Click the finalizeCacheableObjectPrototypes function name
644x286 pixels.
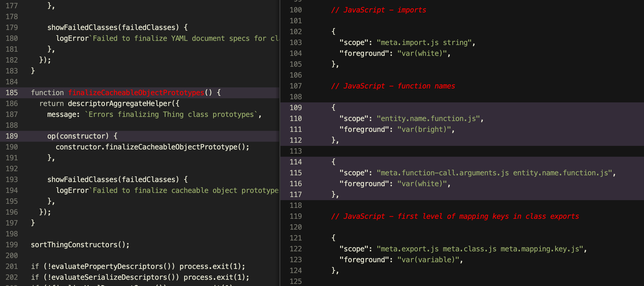tap(136, 93)
